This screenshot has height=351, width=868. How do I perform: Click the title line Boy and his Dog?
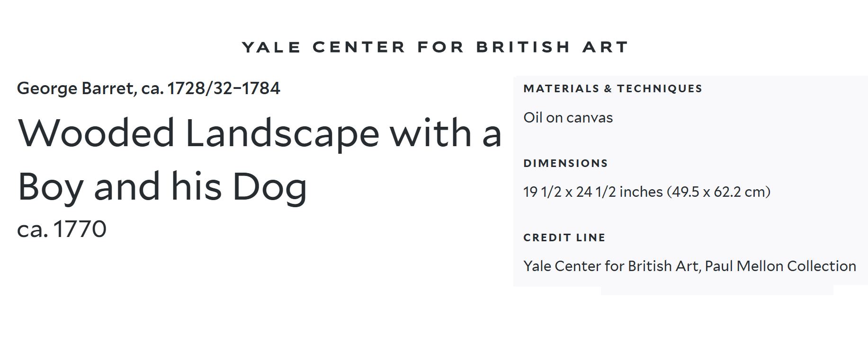(162, 187)
